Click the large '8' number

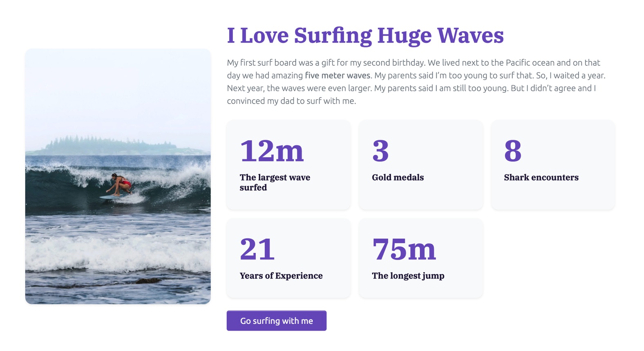click(x=512, y=151)
